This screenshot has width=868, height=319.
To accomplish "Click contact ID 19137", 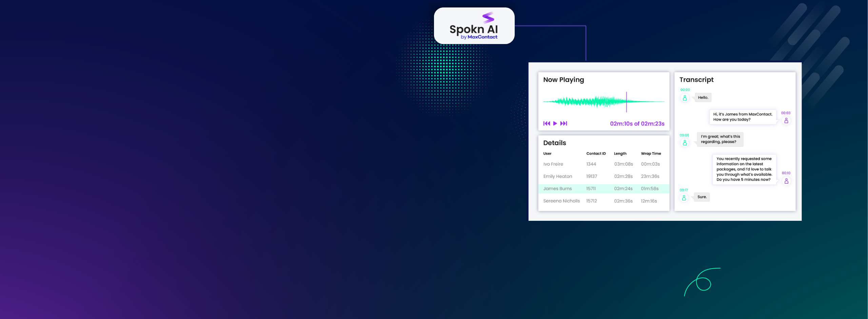I will click(592, 176).
